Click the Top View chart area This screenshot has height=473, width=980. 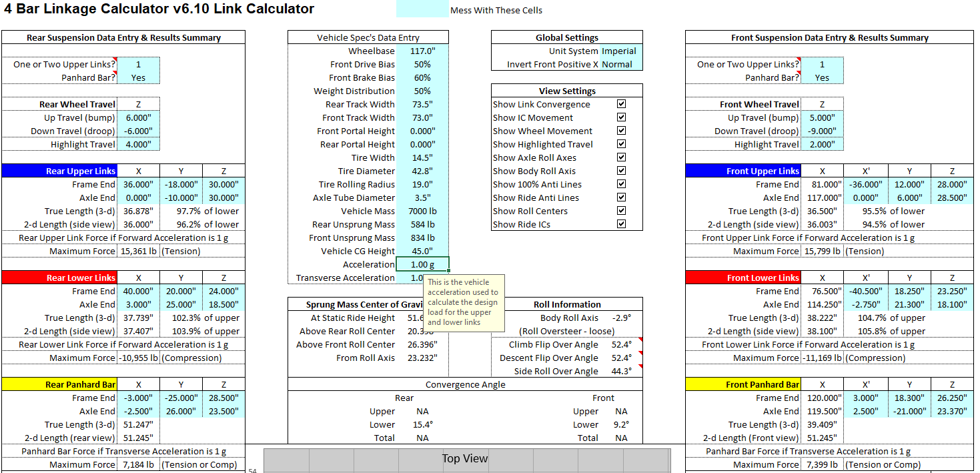466,460
